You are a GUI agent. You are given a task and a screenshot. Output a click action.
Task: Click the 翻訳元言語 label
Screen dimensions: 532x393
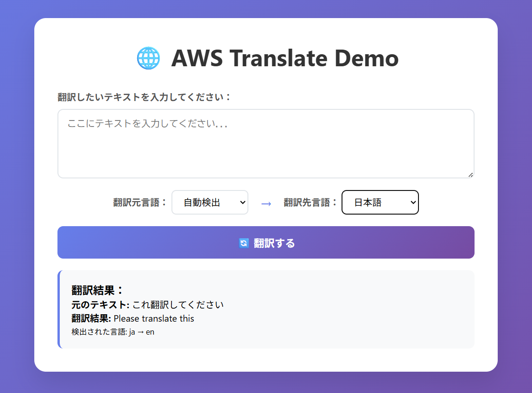(x=139, y=203)
